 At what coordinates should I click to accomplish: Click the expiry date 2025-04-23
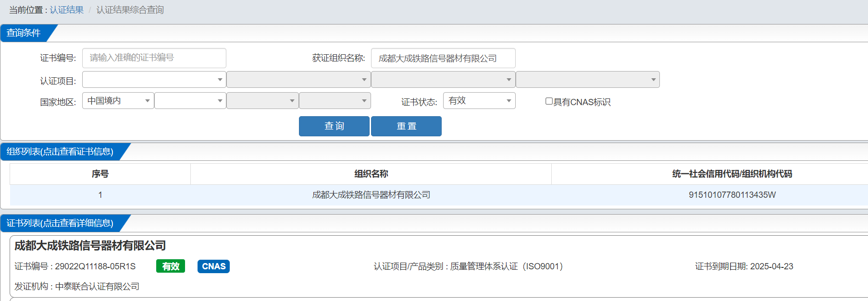[771, 266]
